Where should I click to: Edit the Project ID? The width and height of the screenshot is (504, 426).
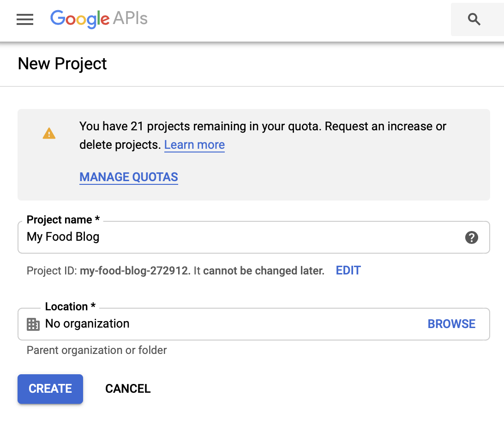(x=348, y=270)
